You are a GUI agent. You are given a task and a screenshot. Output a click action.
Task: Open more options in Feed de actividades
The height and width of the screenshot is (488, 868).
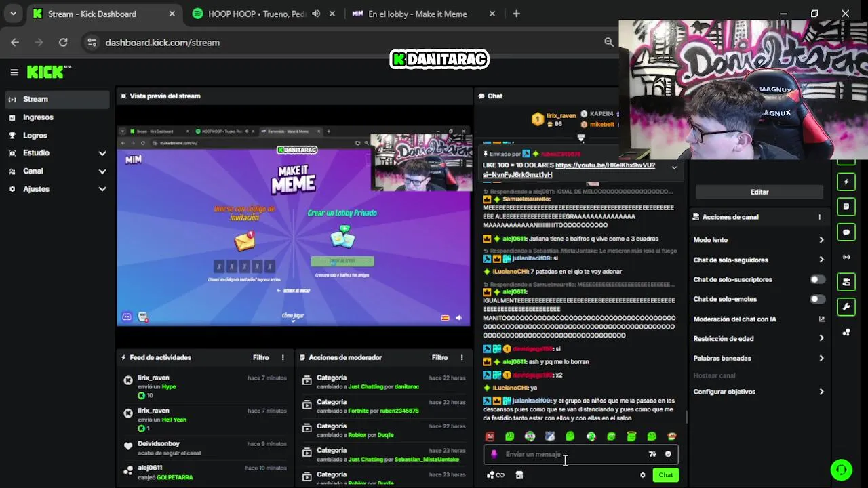click(283, 357)
